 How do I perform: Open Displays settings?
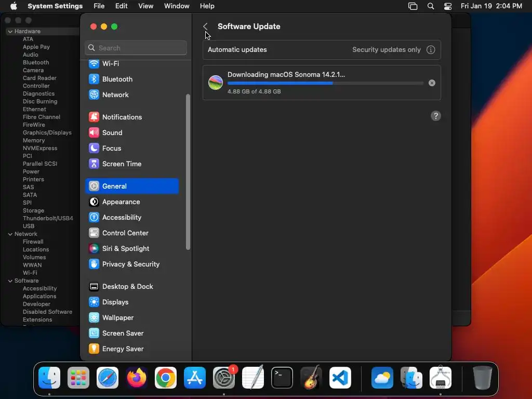pyautogui.click(x=131, y=302)
